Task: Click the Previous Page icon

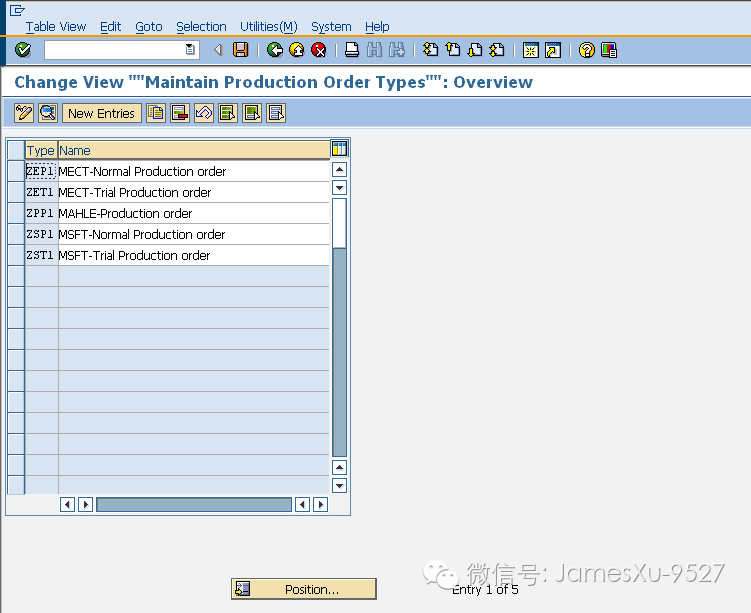Action: click(453, 49)
